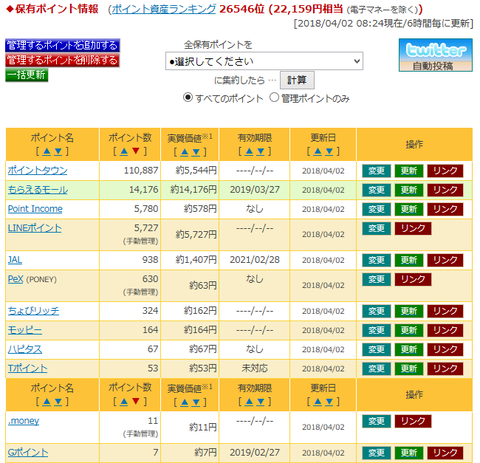The height and width of the screenshot is (463, 480).
Task: Open the もらえるモール link
Action: [x=38, y=190]
